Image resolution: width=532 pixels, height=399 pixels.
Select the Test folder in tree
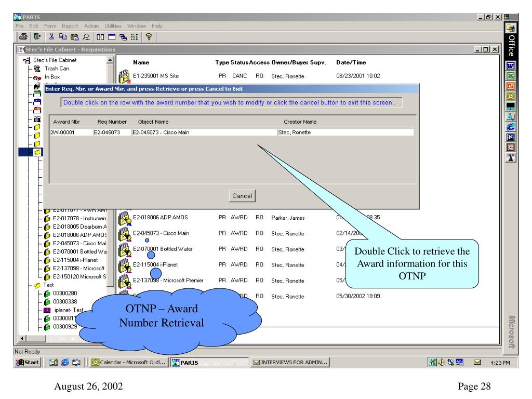tap(48, 285)
